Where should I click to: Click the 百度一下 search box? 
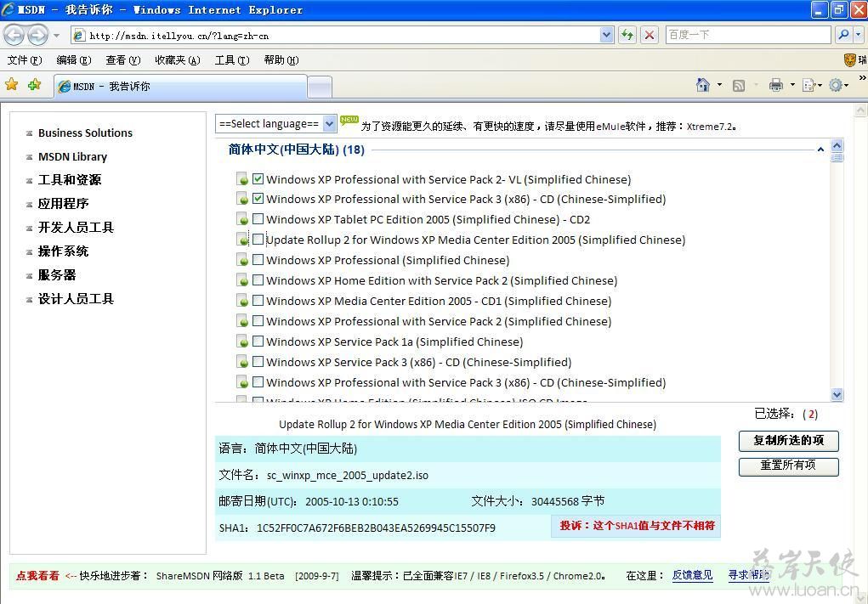[x=748, y=35]
